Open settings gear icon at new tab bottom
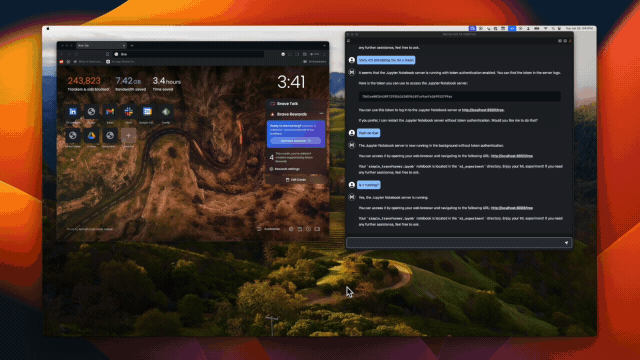The height and width of the screenshot is (360, 640). pyautogui.click(x=291, y=229)
